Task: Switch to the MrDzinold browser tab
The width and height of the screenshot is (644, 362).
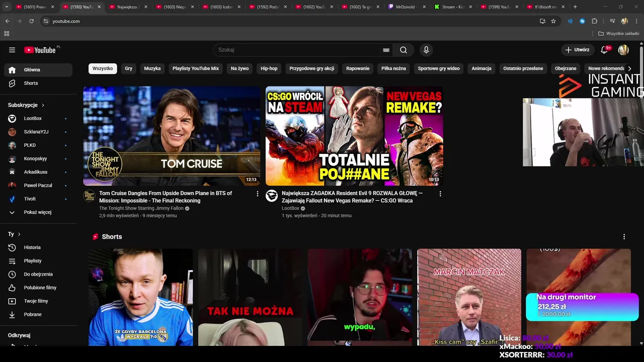Action: click(407, 7)
